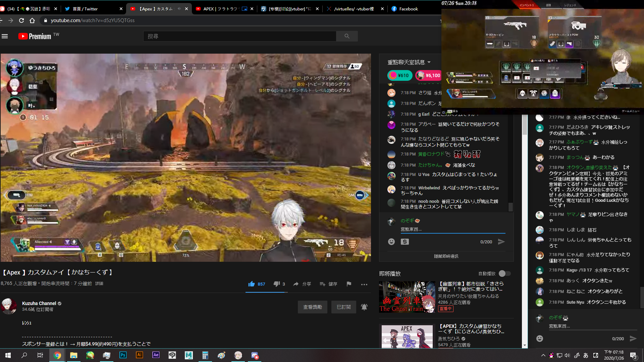Image resolution: width=644 pixels, height=362 pixels.
Task: Expand 重點聊天室訊息 chat mode dropdown
Action: point(409,62)
